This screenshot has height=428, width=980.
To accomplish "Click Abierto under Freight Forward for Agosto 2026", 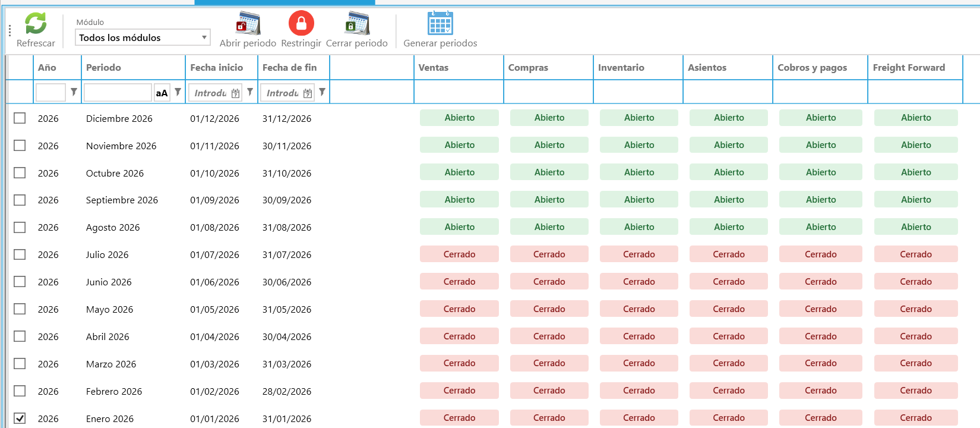I will click(x=916, y=227).
